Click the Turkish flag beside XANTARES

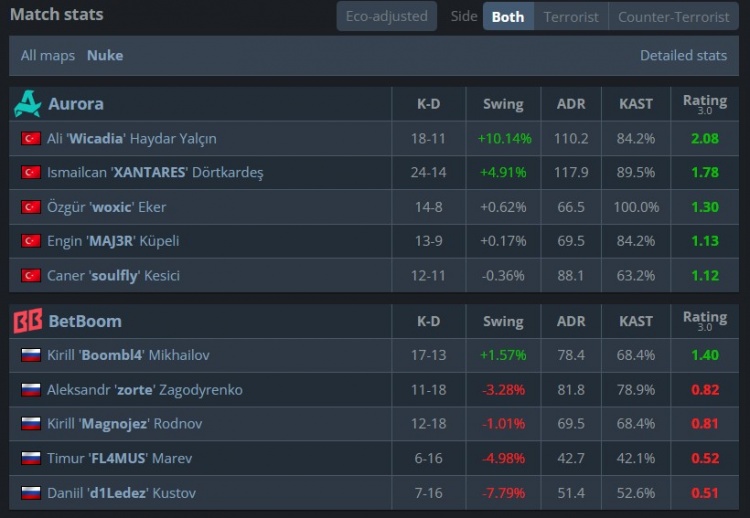click(x=31, y=172)
